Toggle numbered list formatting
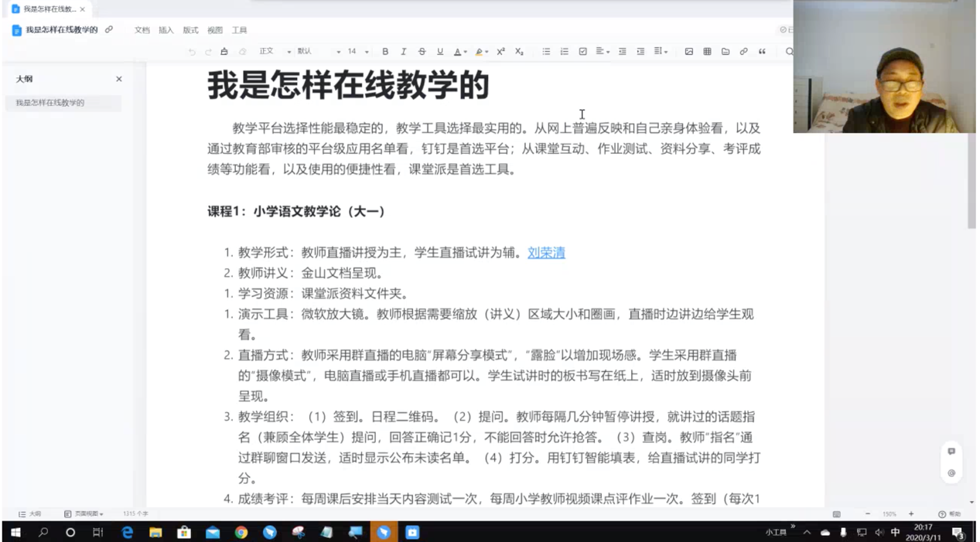Viewport: 980px width, 542px height. point(564,52)
